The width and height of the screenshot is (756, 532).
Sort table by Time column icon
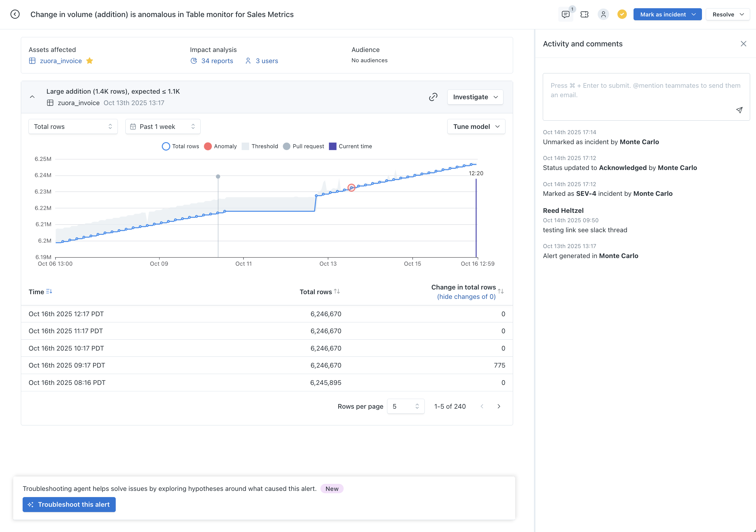[x=49, y=291]
